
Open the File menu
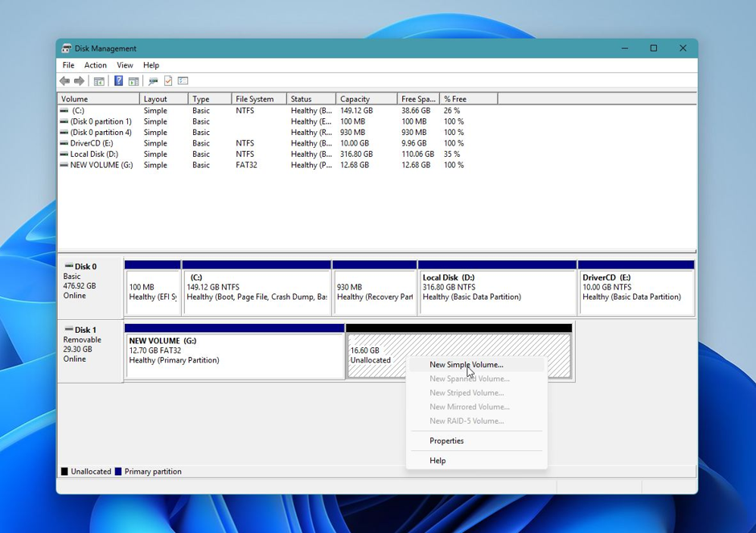click(68, 65)
